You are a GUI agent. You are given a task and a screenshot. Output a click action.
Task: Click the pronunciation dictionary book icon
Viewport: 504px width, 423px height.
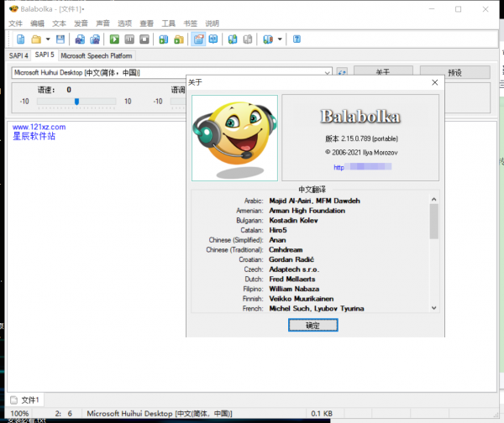(x=213, y=39)
